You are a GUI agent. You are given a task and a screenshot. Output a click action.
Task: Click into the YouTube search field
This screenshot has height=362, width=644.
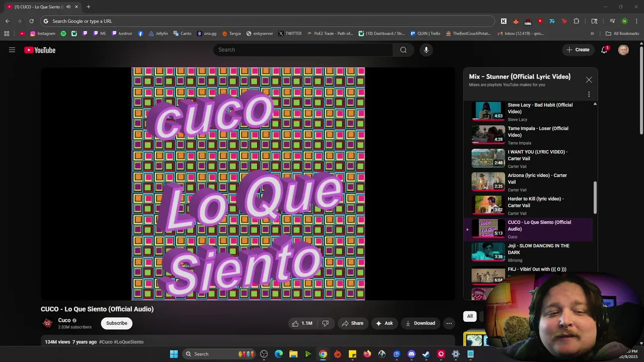(x=303, y=50)
